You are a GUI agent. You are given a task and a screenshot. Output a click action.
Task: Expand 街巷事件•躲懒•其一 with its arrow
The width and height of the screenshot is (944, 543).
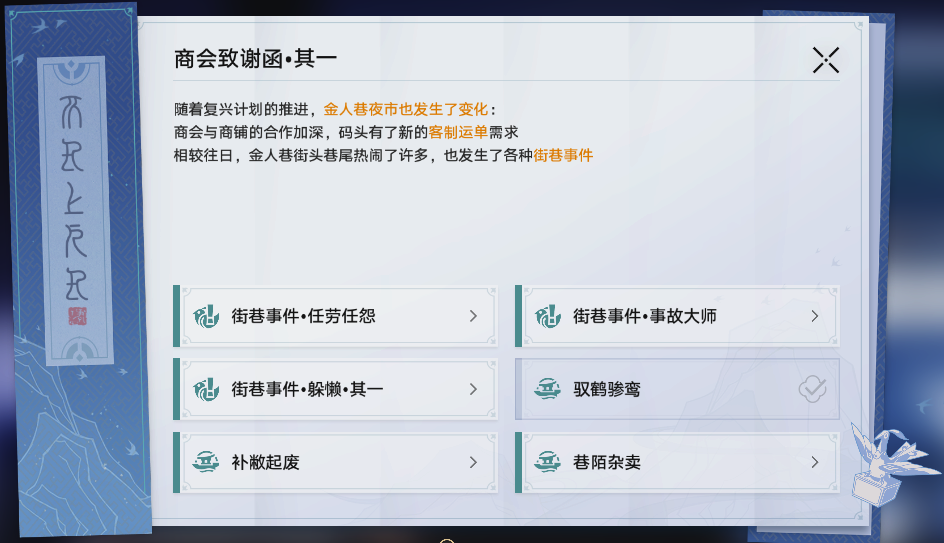[x=473, y=389]
